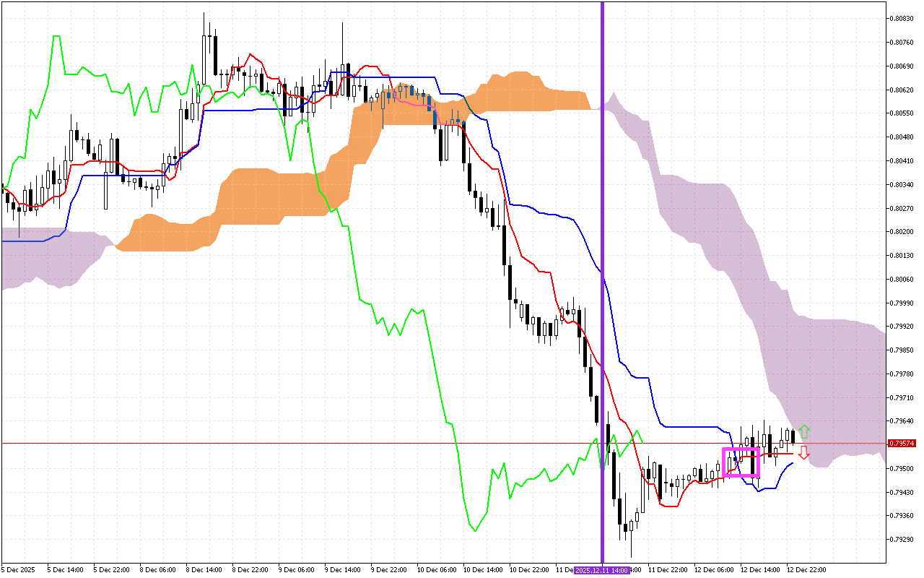
Task: Select the magenta rectangle on the chart
Action: pos(741,449)
